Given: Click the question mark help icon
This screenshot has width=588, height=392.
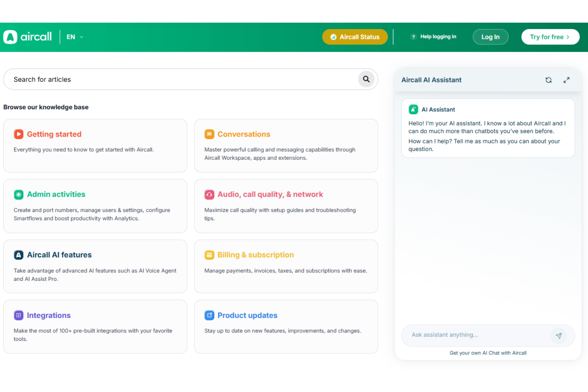Looking at the screenshot, I should pyautogui.click(x=413, y=37).
